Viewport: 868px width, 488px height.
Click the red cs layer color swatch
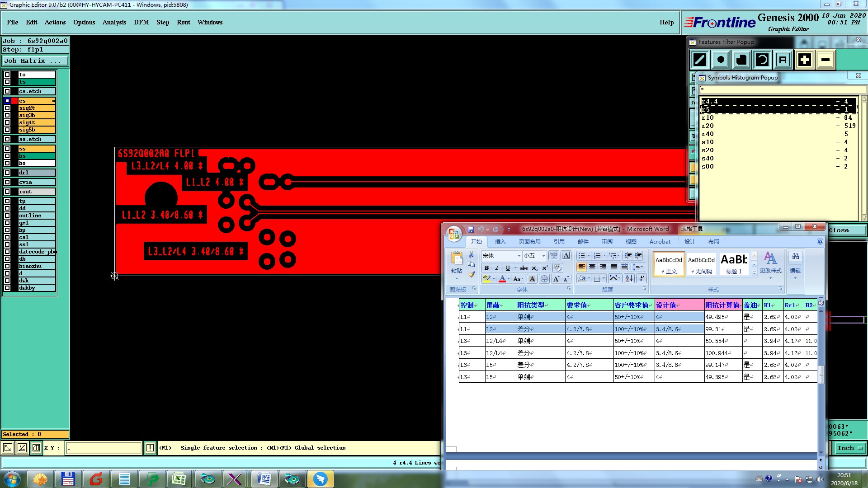coord(14,101)
